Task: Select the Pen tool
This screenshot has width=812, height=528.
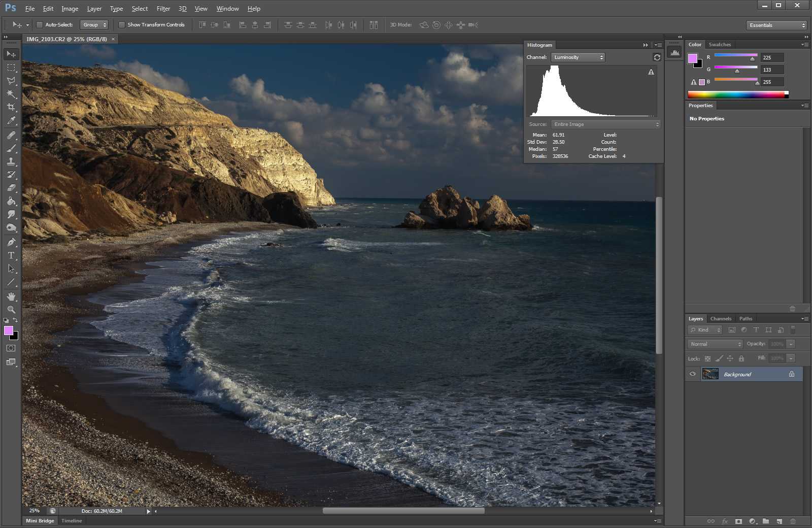Action: click(11, 242)
